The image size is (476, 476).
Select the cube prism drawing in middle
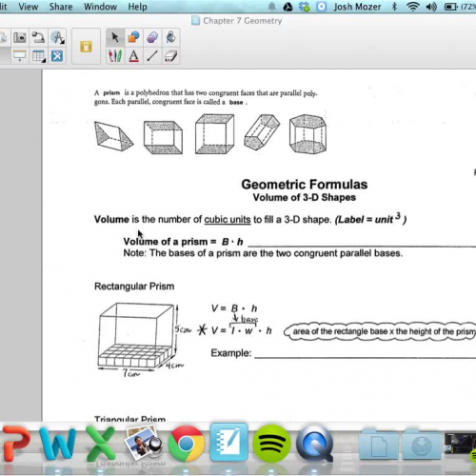pos(214,134)
